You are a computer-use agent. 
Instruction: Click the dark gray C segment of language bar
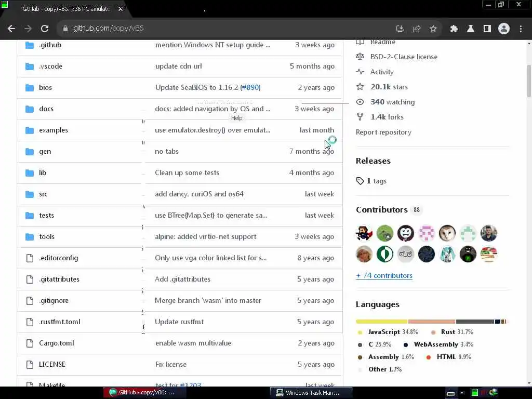[475, 321]
